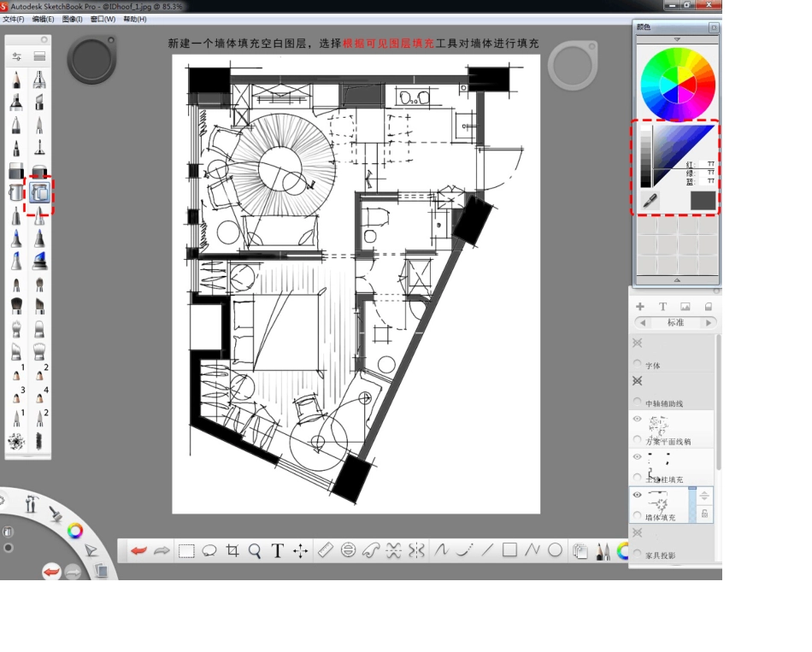Select the Text tool in bottom toolbar
The height and width of the screenshot is (652, 812).
click(x=278, y=550)
